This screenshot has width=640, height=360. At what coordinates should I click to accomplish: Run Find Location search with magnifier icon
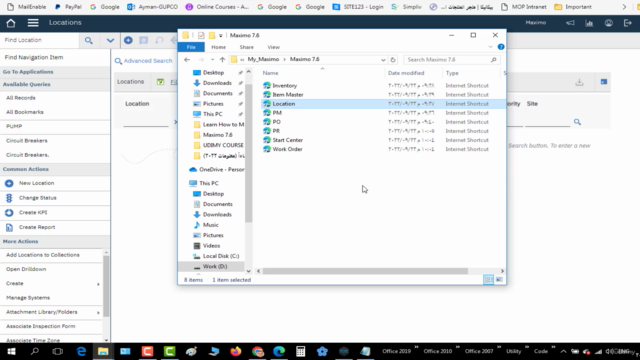point(89,40)
